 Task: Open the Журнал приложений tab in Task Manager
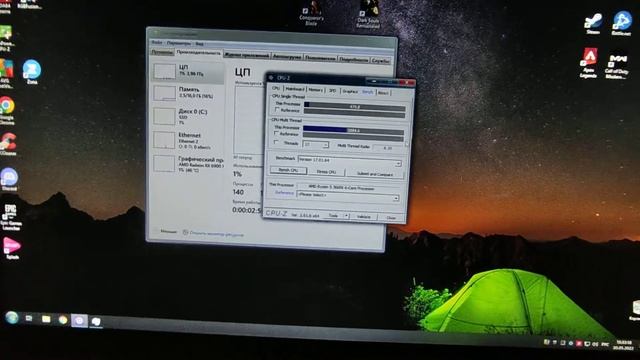coord(247,55)
